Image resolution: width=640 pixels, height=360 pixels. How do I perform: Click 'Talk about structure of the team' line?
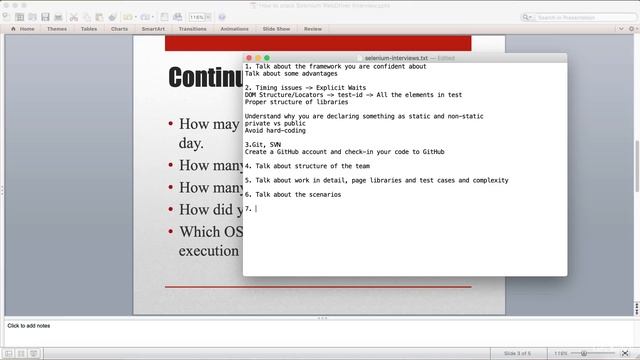[307, 166]
